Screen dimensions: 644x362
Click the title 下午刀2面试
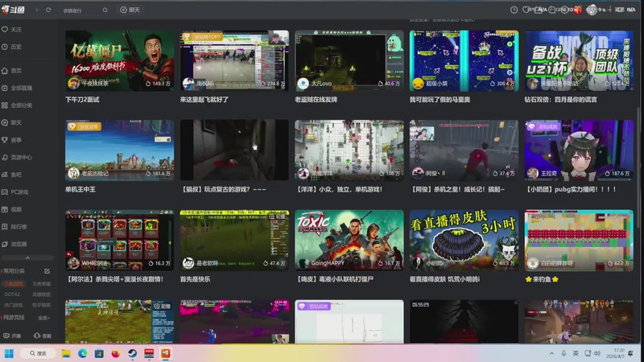[x=82, y=100]
